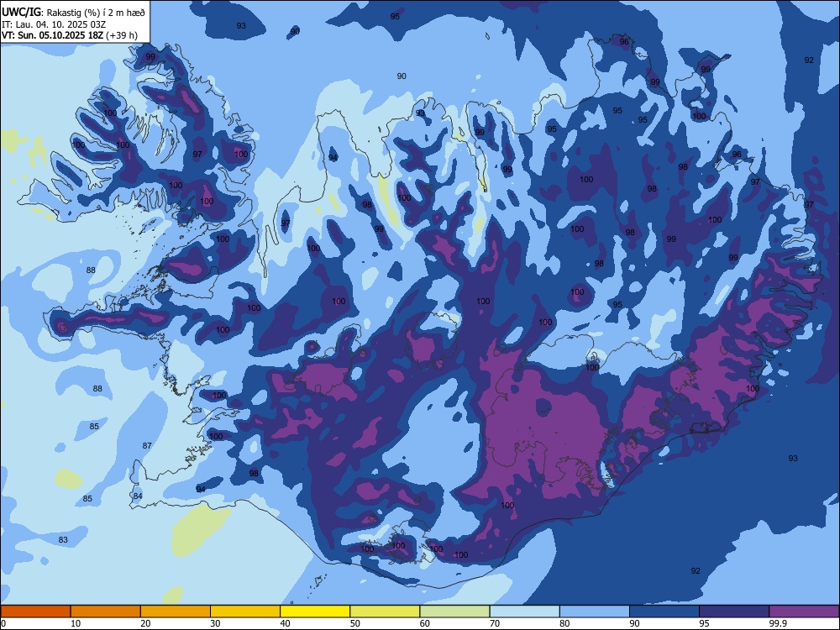Screen dimensions: 840x630
Task: Click the legend scale label '10'
Action: (x=76, y=623)
